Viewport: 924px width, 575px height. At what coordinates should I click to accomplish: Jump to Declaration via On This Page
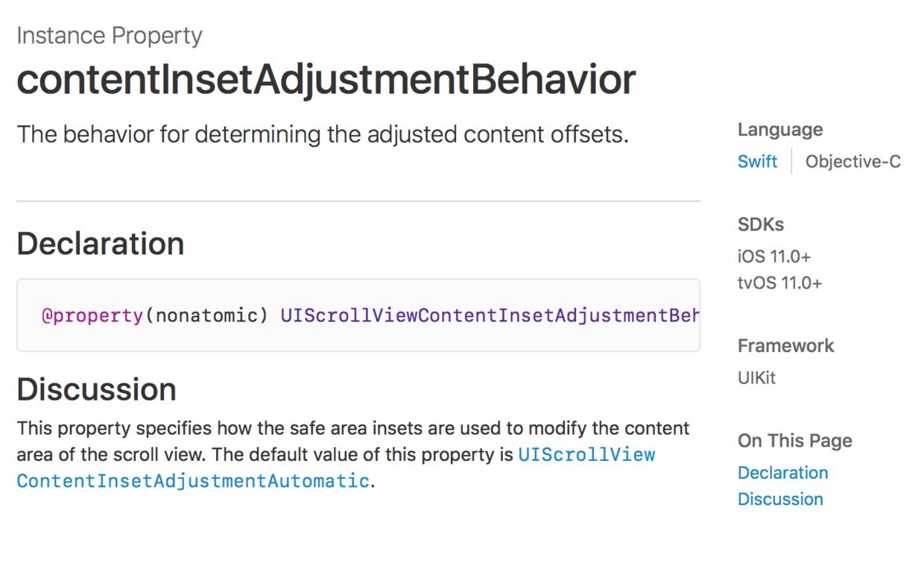pos(782,473)
